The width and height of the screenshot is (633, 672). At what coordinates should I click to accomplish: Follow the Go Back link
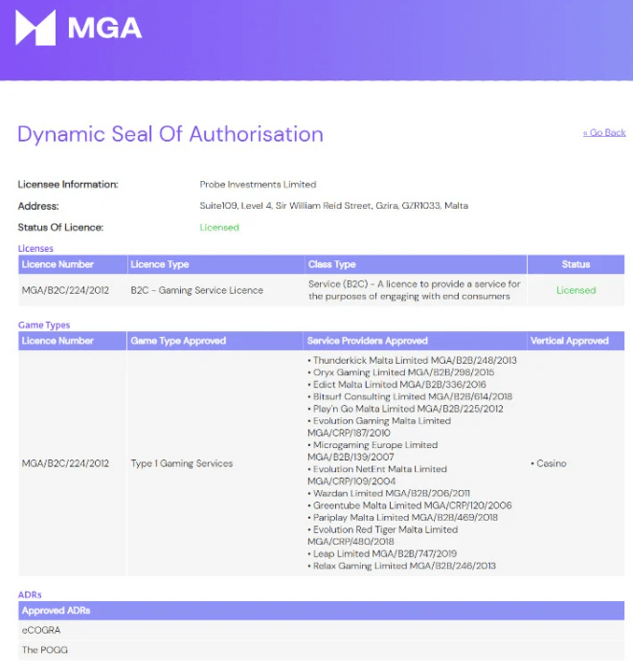(x=604, y=133)
